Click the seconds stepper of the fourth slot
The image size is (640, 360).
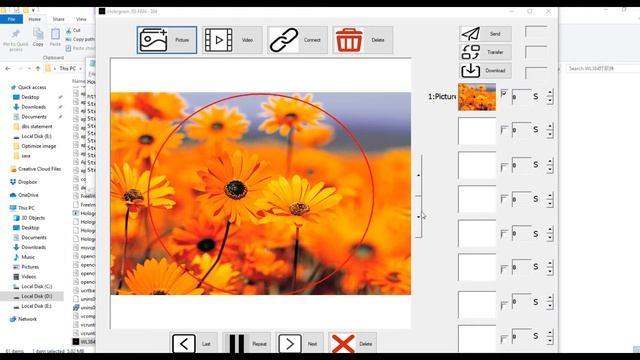(x=550, y=199)
